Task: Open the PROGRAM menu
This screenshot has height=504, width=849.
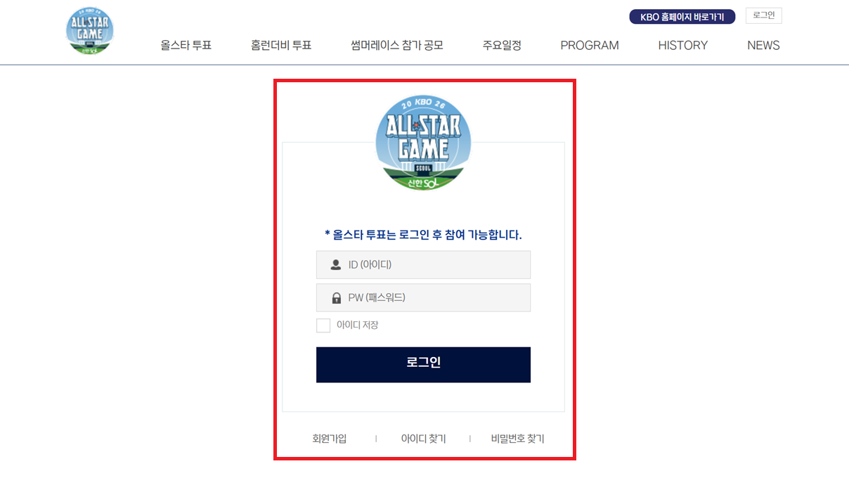Action: point(590,46)
